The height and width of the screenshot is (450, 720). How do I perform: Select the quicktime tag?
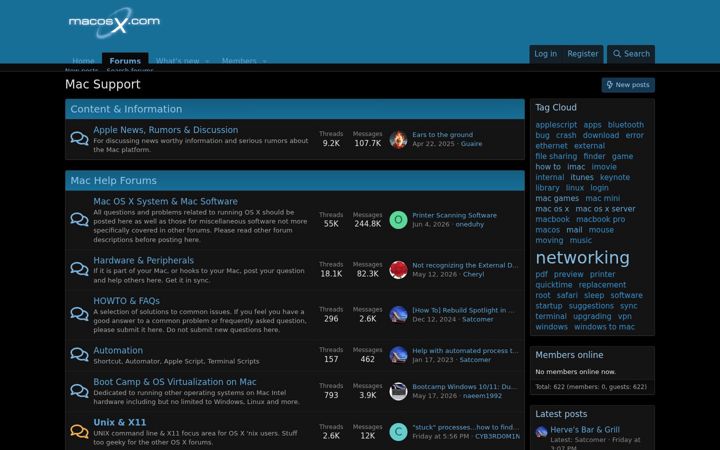(553, 285)
